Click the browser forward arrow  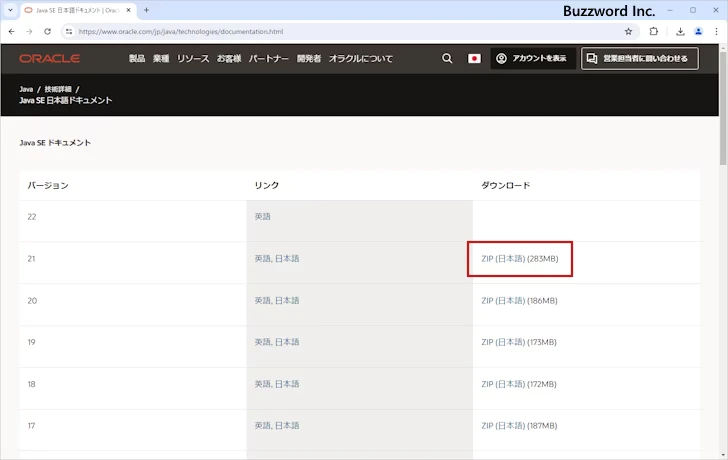29,32
